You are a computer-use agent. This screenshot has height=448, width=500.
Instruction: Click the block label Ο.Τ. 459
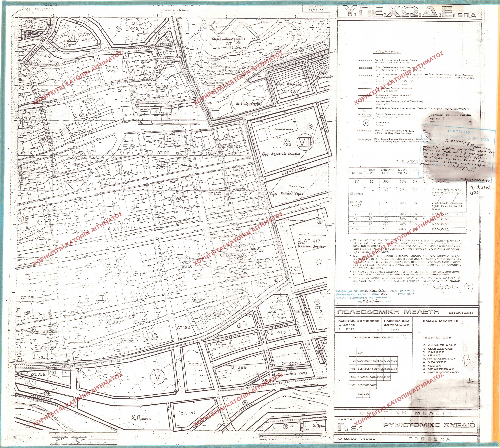pos(29,24)
